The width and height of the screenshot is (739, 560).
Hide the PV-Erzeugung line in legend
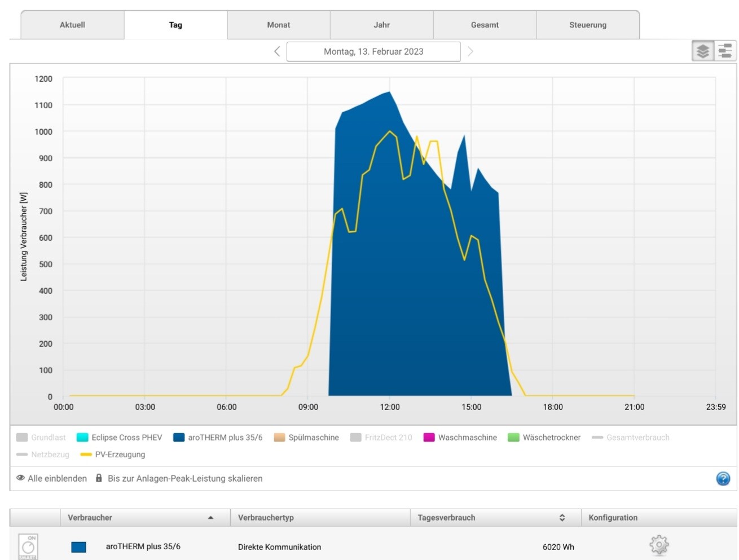(112, 455)
